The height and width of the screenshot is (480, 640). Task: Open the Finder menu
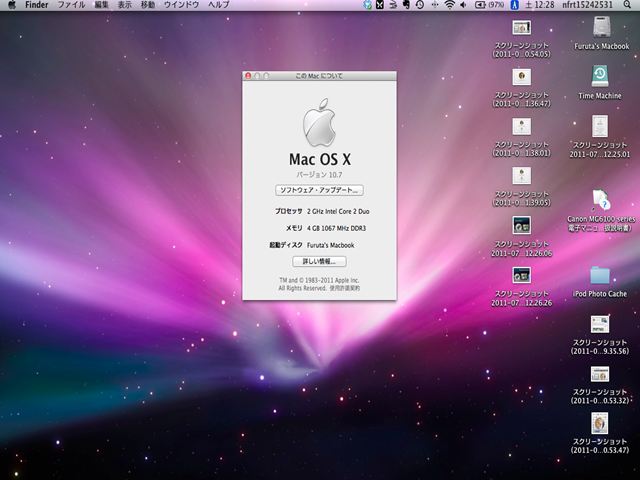[36, 5]
